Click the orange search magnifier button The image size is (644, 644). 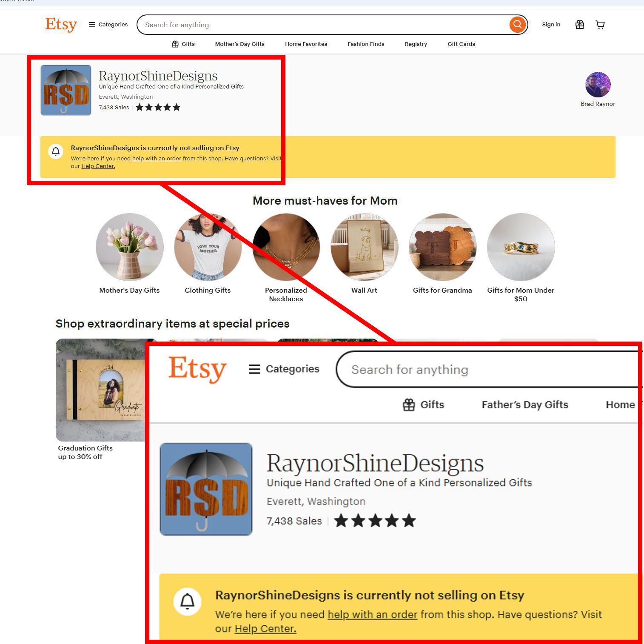(517, 25)
